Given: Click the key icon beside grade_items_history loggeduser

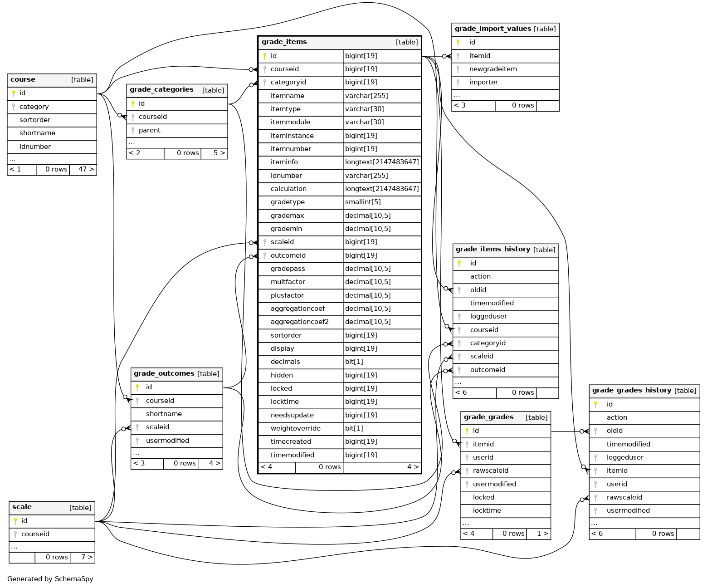Looking at the screenshot, I should coord(459,317).
